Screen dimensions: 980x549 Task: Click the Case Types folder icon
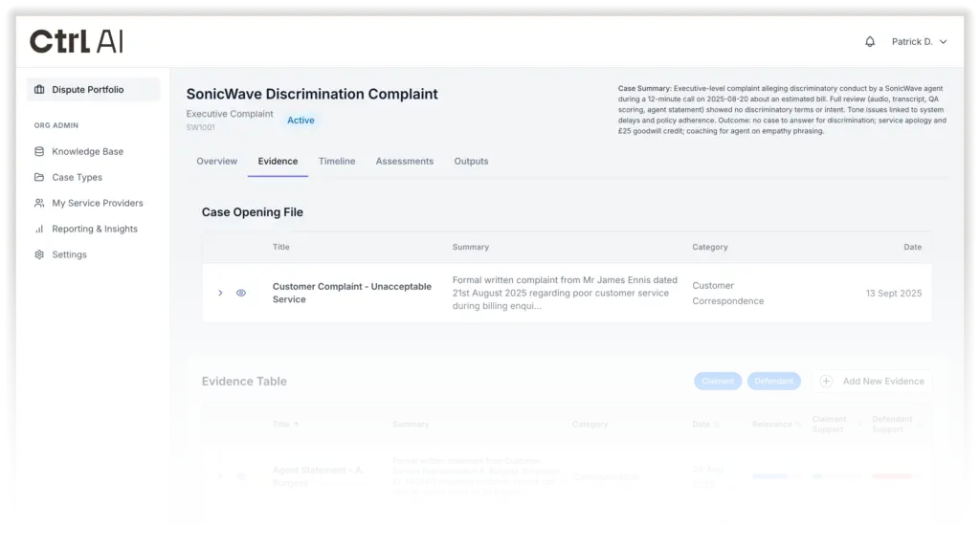click(39, 177)
